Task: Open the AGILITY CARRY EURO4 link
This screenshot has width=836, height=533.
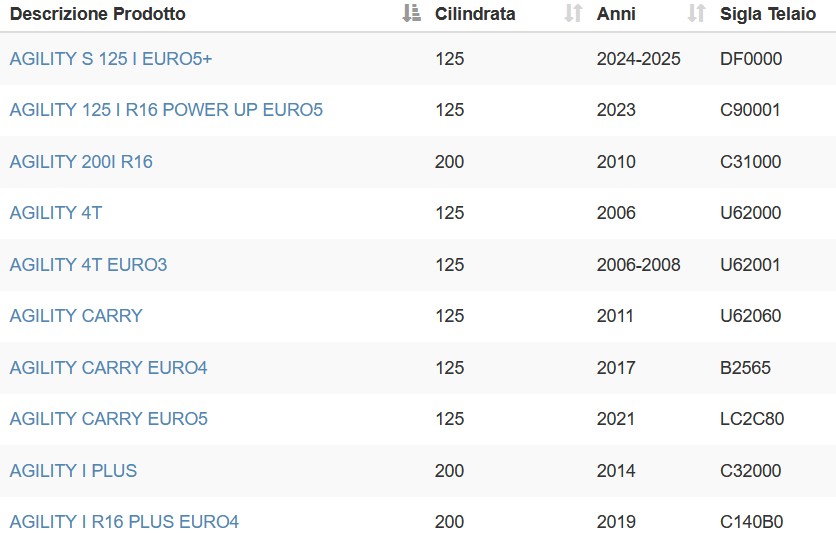Action: pyautogui.click(x=108, y=367)
